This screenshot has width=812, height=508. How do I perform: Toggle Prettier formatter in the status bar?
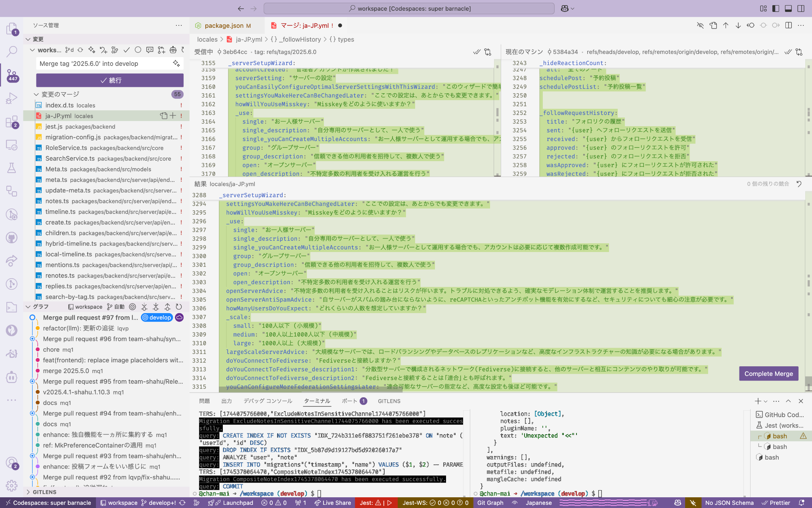tap(776, 503)
